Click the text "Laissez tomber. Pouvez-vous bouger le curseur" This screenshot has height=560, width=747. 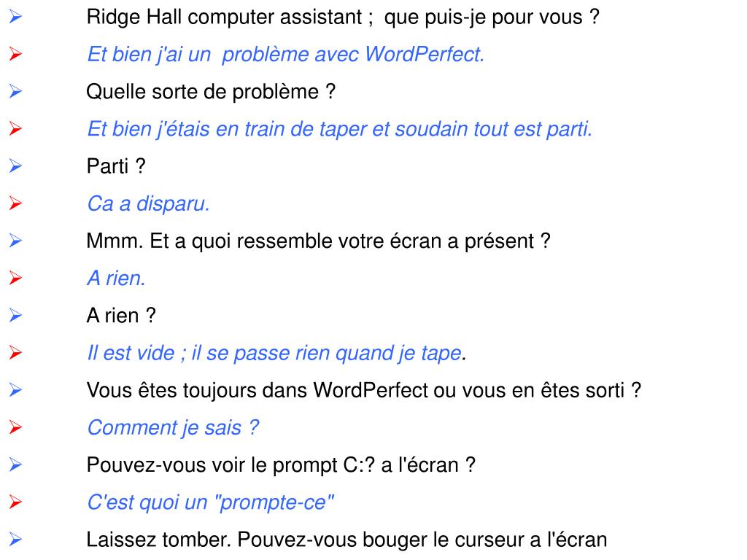pyautogui.click(x=347, y=540)
